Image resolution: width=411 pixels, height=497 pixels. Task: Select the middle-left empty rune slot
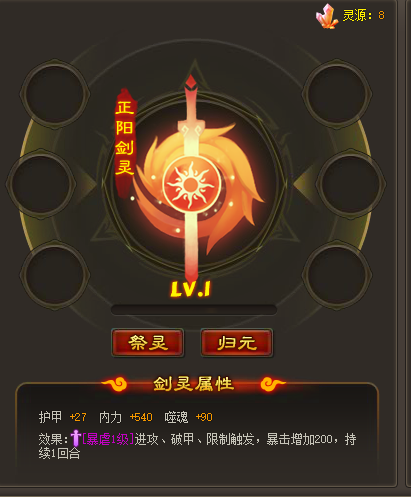coord(41,183)
